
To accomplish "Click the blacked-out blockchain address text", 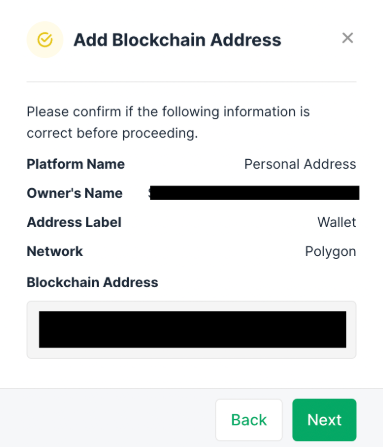I will [x=192, y=329].
